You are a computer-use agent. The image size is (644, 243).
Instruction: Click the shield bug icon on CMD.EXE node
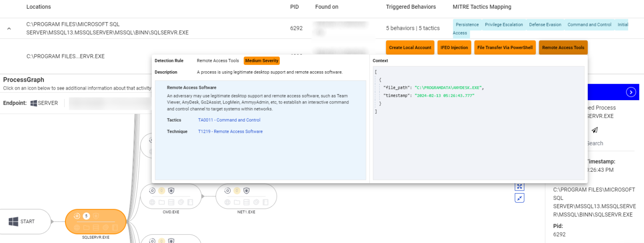click(x=171, y=191)
